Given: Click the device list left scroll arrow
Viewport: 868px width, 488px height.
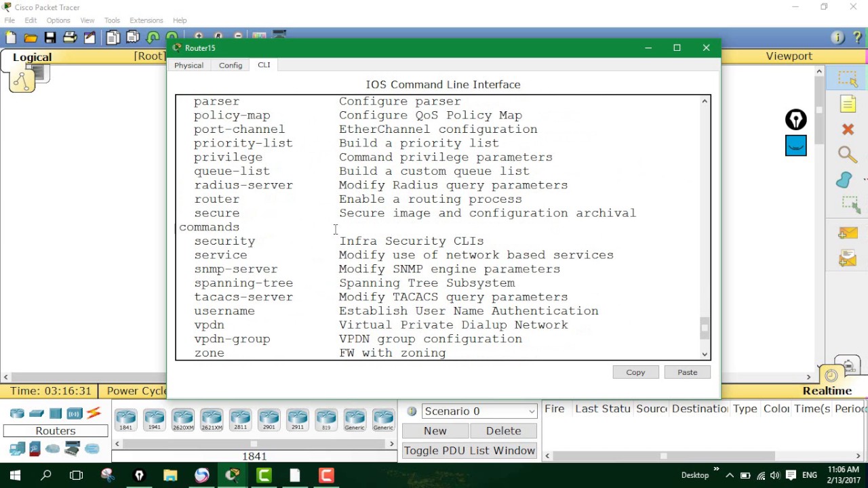Looking at the screenshot, I should 117,444.
